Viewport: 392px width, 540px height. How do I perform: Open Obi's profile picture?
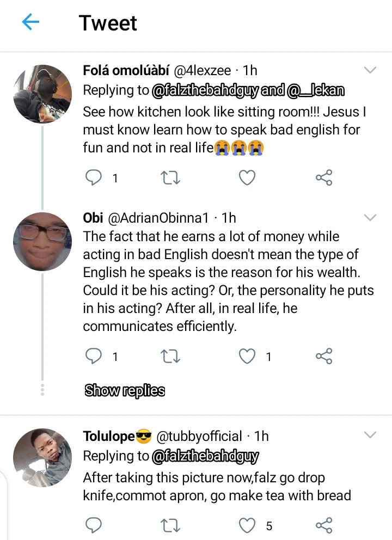point(42,241)
